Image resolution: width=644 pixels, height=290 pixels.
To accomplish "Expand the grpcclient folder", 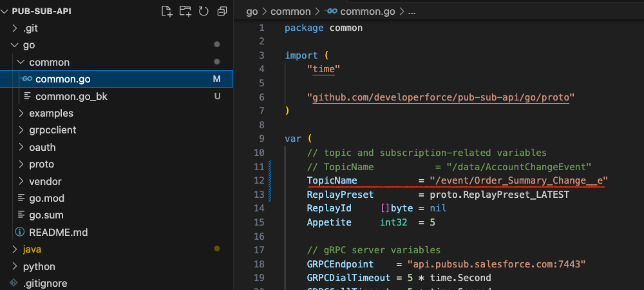I will (21, 130).
